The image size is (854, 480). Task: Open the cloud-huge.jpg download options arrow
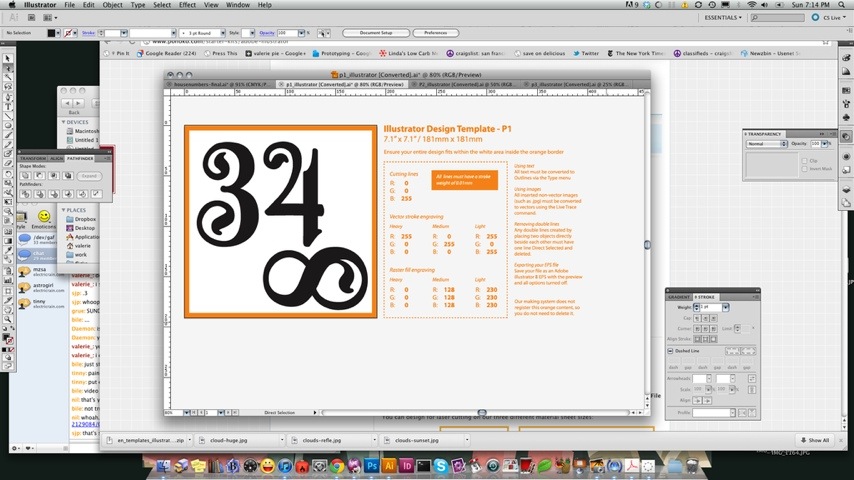pos(282,440)
